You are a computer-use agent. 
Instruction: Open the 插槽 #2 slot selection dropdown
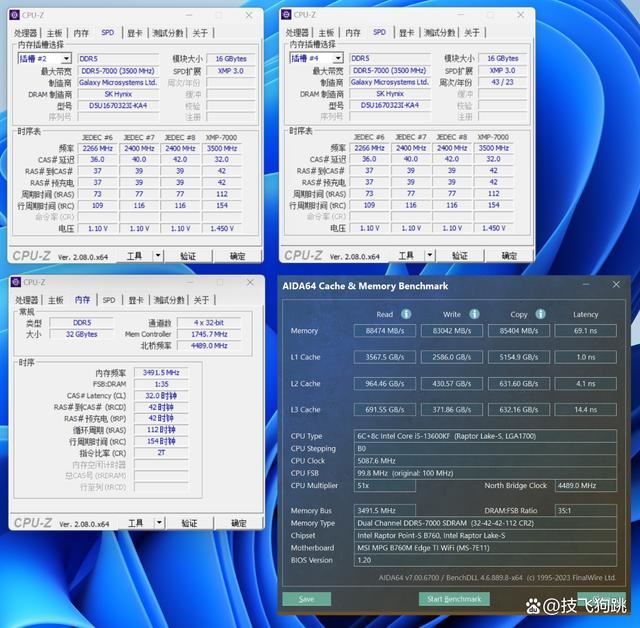[66, 59]
